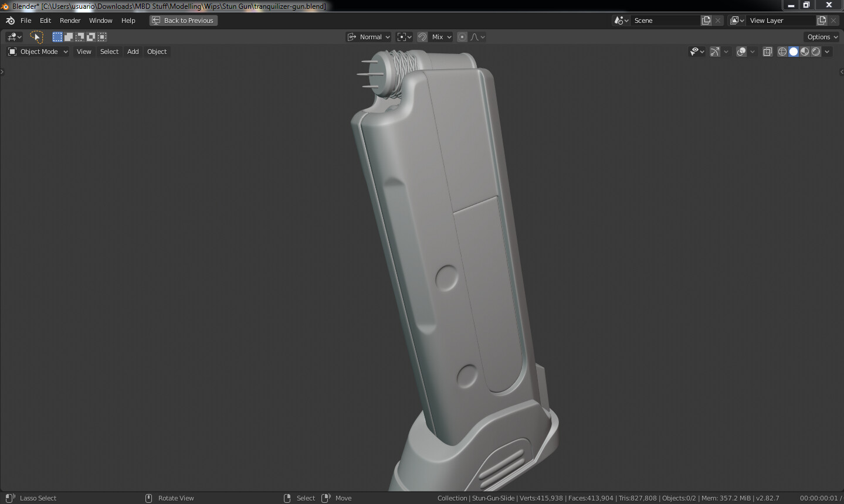This screenshot has height=504, width=844.
Task: Toggle proportional editing
Action: [x=462, y=37]
